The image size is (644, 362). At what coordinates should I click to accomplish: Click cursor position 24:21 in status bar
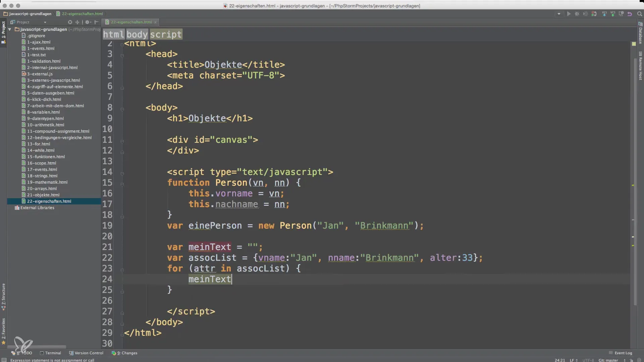[559, 360]
